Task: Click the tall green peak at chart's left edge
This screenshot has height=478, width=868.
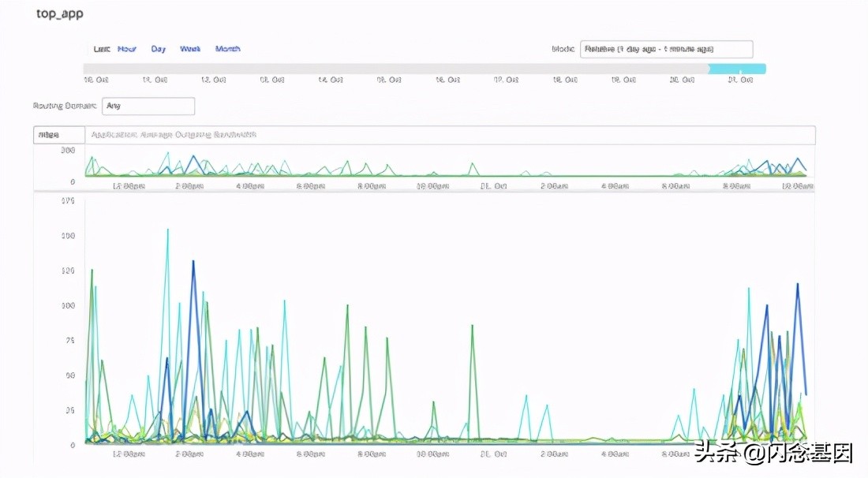Action: click(x=92, y=271)
